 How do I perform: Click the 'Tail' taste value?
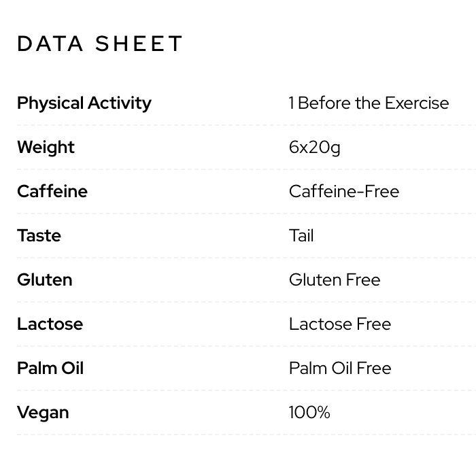pyautogui.click(x=301, y=236)
